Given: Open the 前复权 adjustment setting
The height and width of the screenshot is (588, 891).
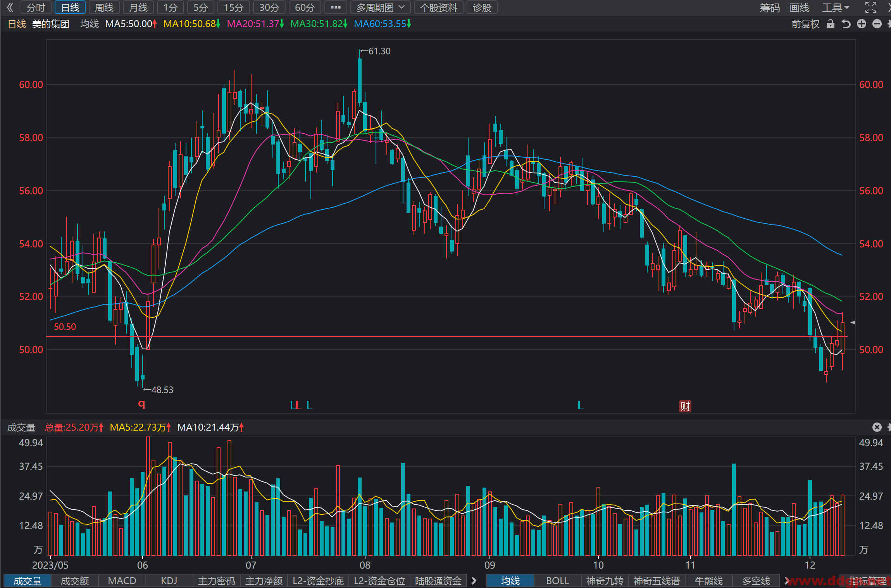Looking at the screenshot, I should pyautogui.click(x=805, y=24).
